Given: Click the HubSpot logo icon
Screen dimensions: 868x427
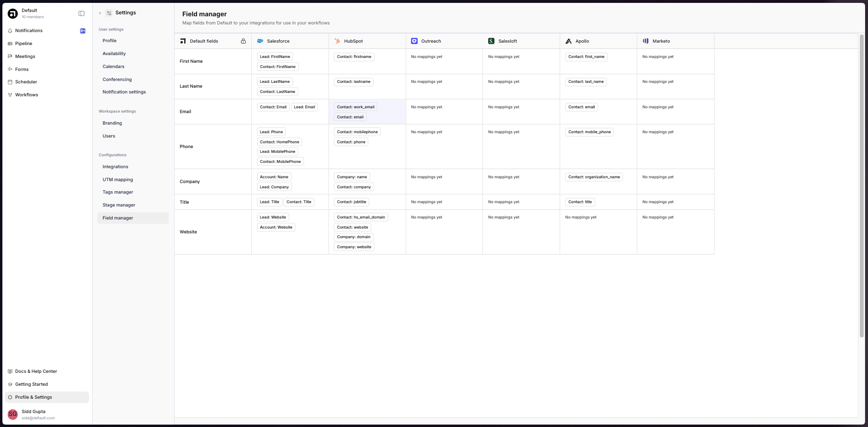Looking at the screenshot, I should pos(338,41).
